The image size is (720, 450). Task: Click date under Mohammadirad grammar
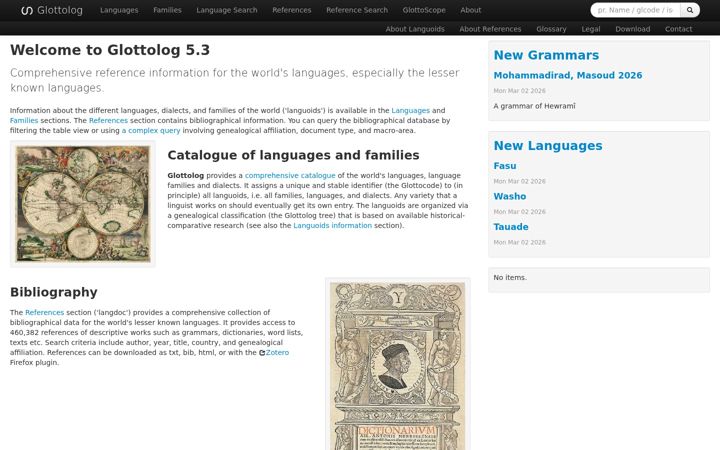519,91
